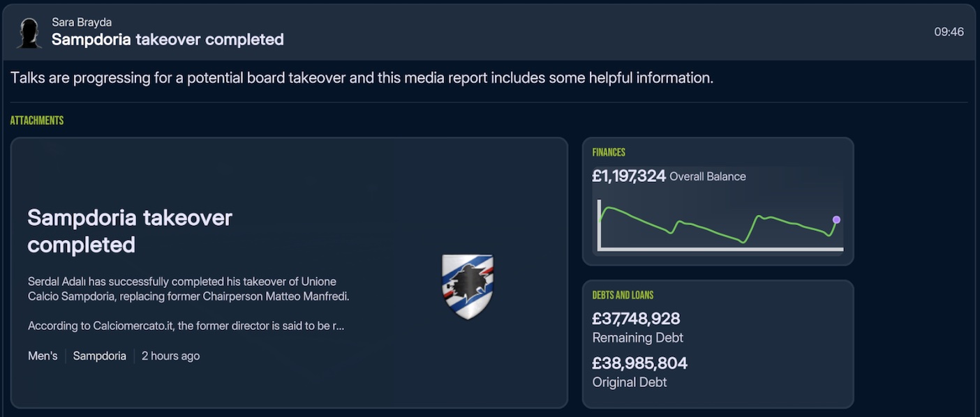The width and height of the screenshot is (980, 417).
Task: Click the green balance line chart
Action: tap(712, 223)
